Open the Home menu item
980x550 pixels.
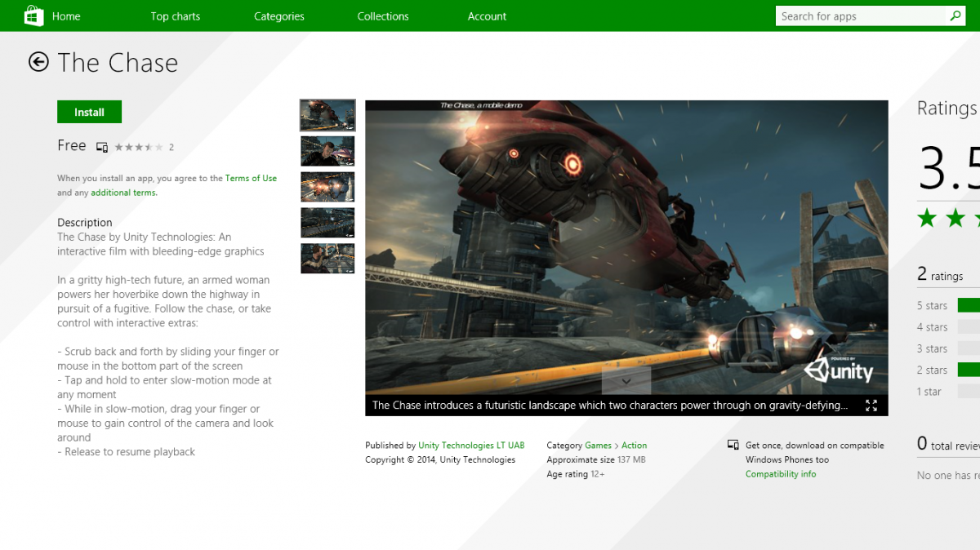pos(66,16)
